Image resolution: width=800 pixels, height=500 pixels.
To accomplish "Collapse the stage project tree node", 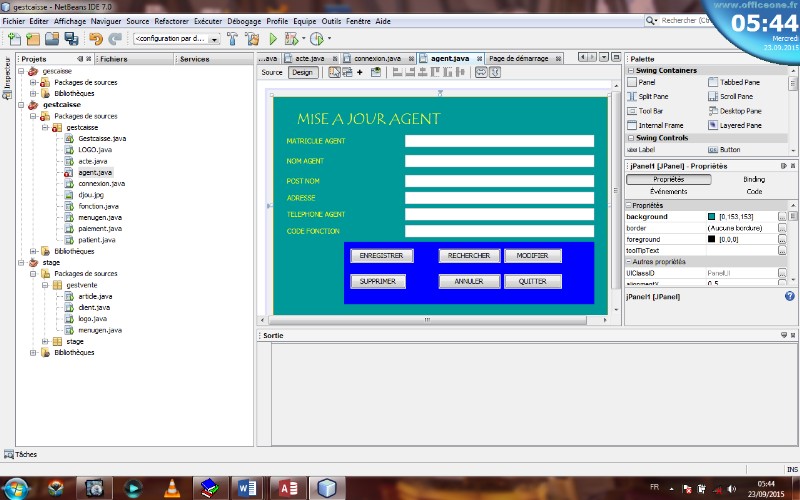I will [x=21, y=263].
